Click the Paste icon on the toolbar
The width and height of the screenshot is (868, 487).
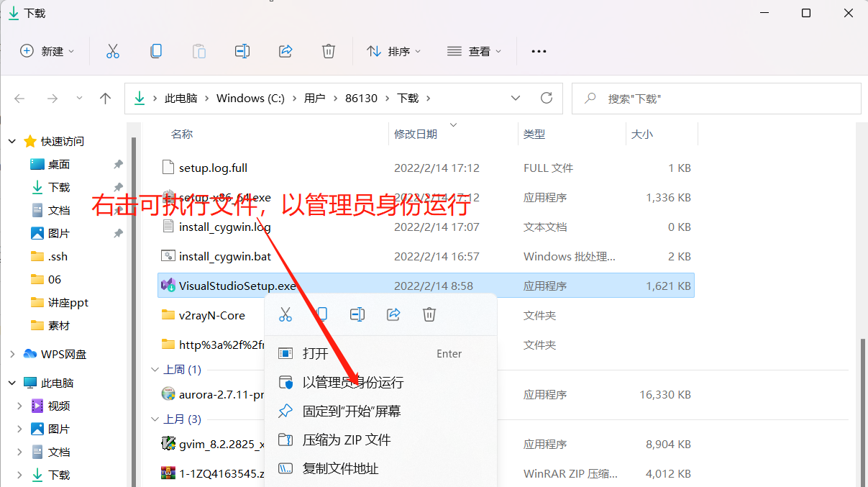[198, 50]
